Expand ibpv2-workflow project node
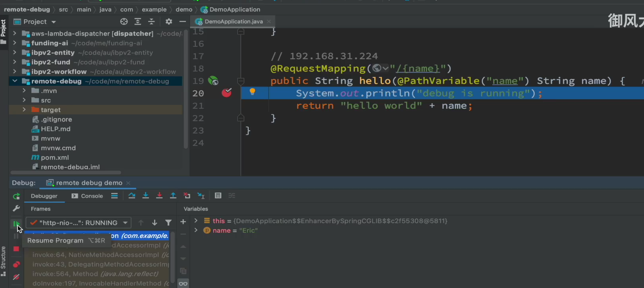Image resolution: width=644 pixels, height=288 pixels. (x=15, y=72)
